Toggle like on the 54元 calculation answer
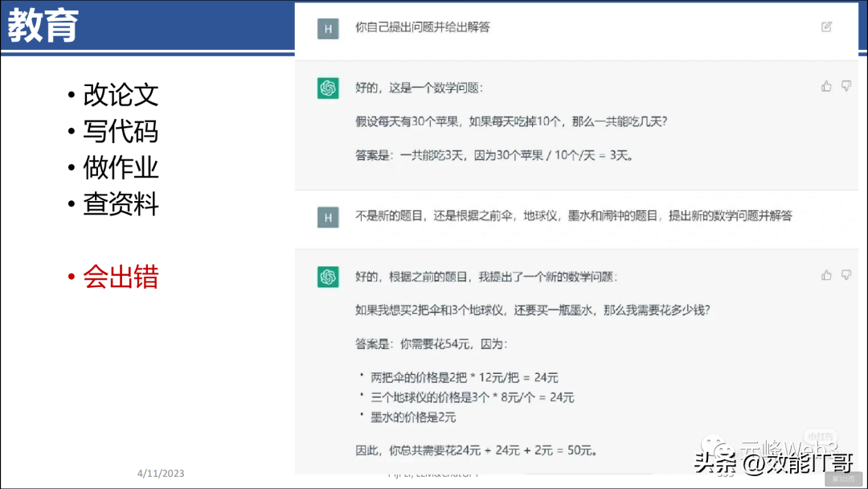868x489 pixels. [826, 274]
